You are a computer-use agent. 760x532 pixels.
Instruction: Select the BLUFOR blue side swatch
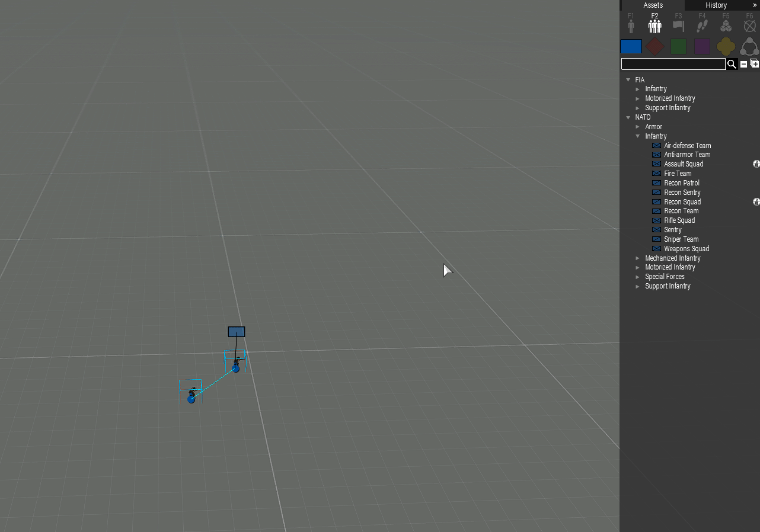tap(631, 46)
